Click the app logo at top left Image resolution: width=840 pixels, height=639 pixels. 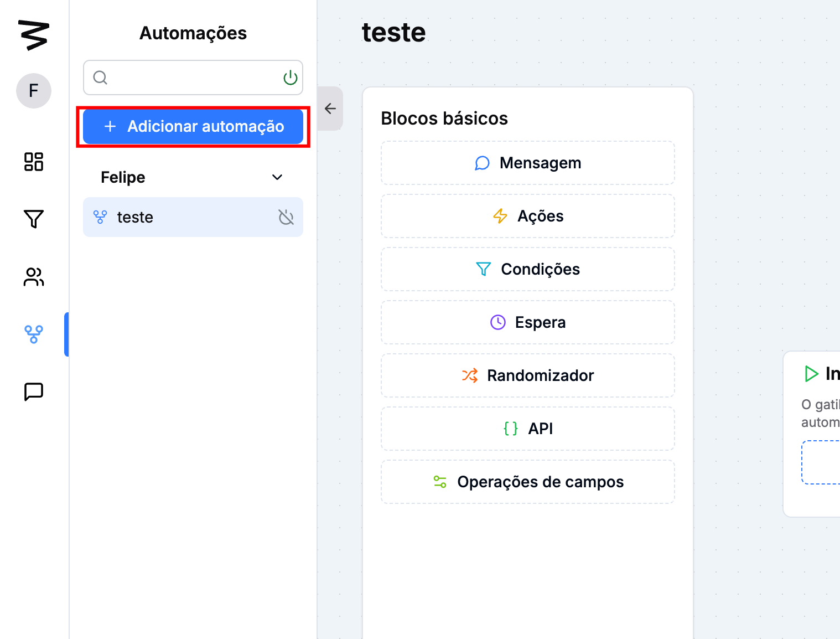tap(34, 35)
